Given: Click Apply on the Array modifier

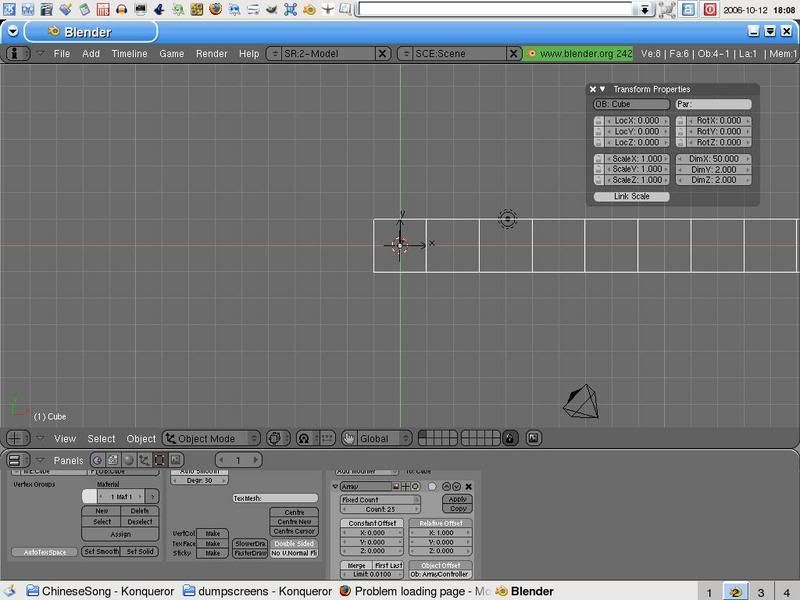Looking at the screenshot, I should (x=458, y=499).
